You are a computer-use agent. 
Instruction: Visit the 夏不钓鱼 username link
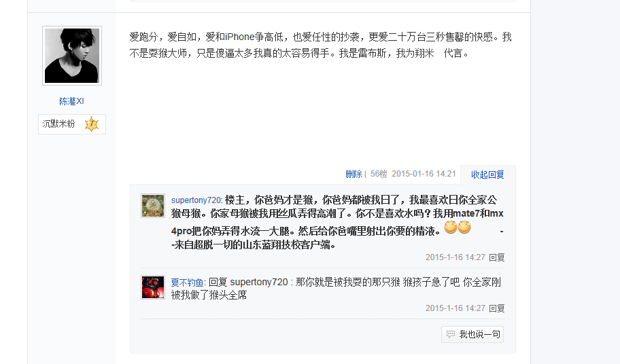pyautogui.click(x=187, y=283)
